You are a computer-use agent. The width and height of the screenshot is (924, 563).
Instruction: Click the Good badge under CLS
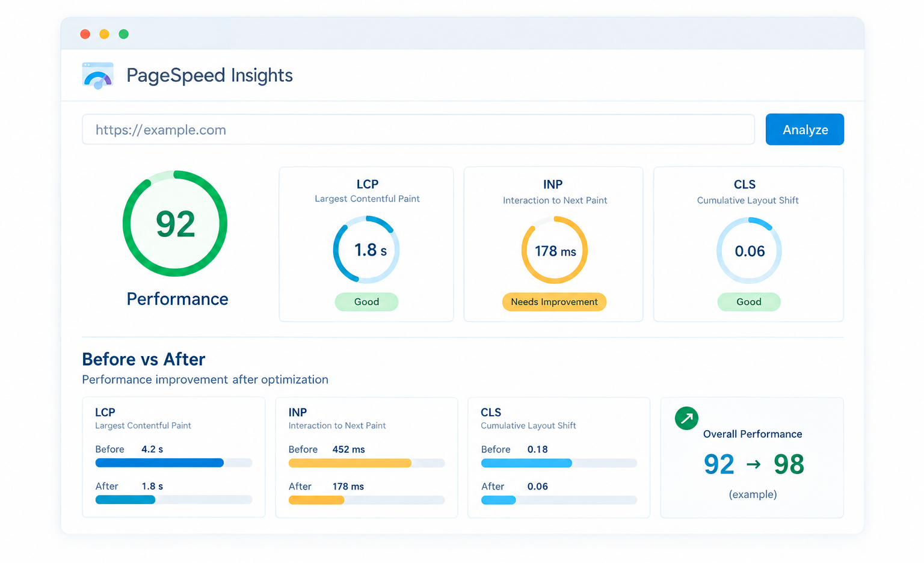coord(749,302)
